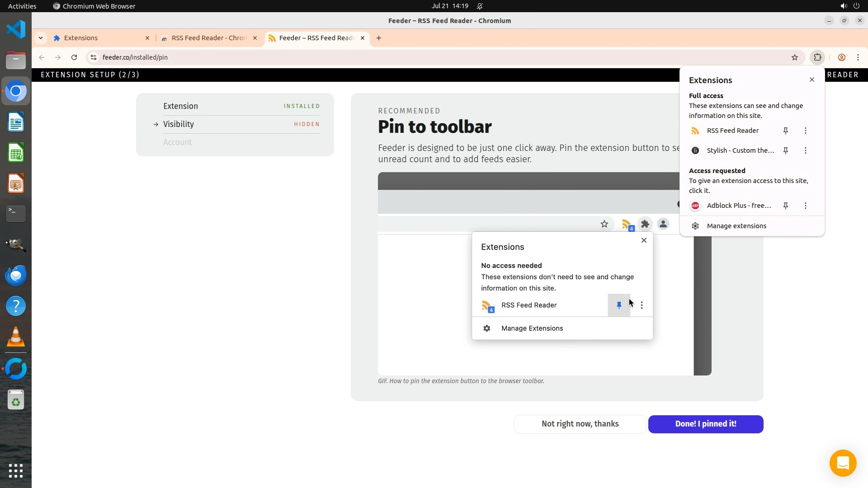Open the Chromium three-dot menu
868x488 pixels.
tap(858, 57)
